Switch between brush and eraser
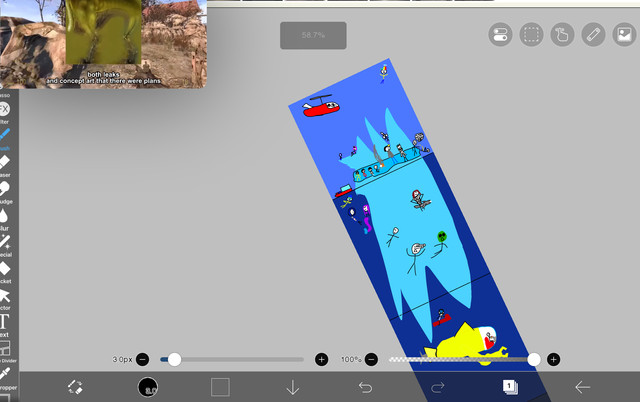Screen dimensions: 640x402 click(x=75, y=387)
